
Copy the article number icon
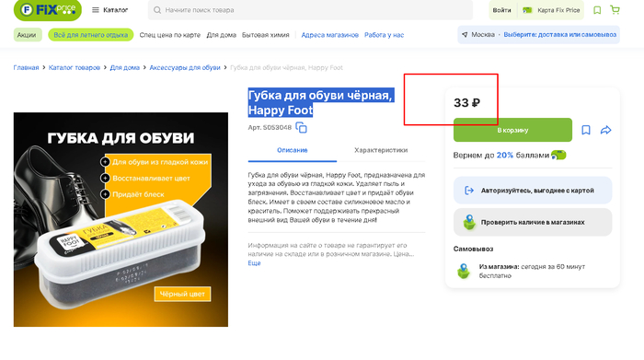tap(301, 128)
